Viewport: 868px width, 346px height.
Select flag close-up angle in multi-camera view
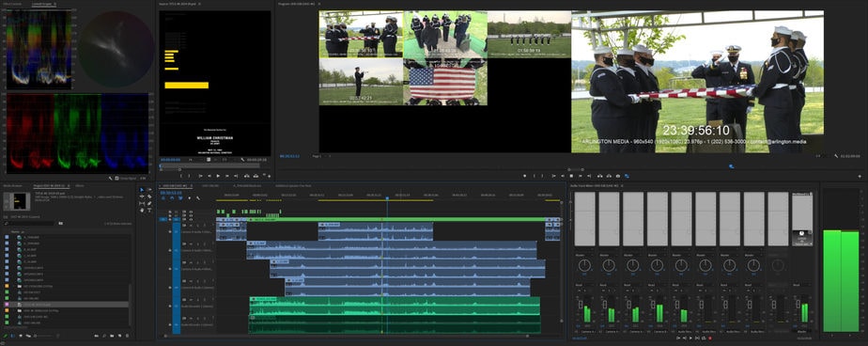click(445, 82)
